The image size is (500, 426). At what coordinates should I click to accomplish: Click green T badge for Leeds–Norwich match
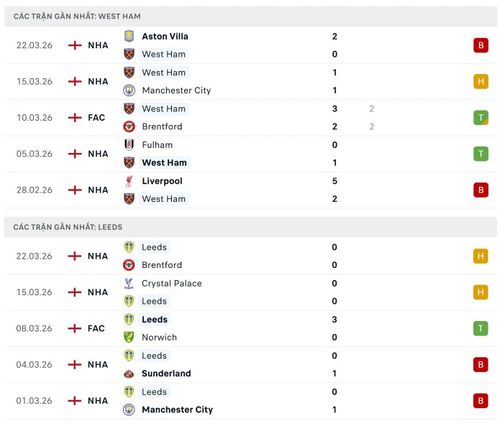480,328
